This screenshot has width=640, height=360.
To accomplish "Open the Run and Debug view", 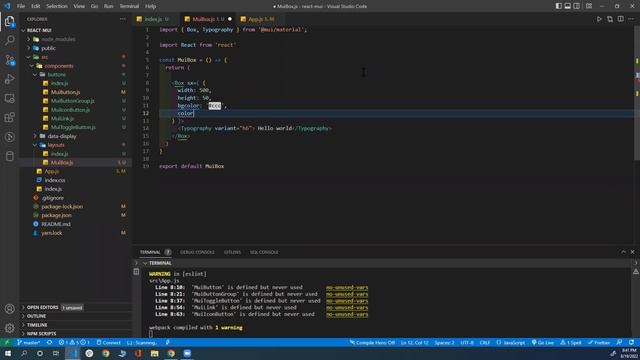I will (x=9, y=79).
